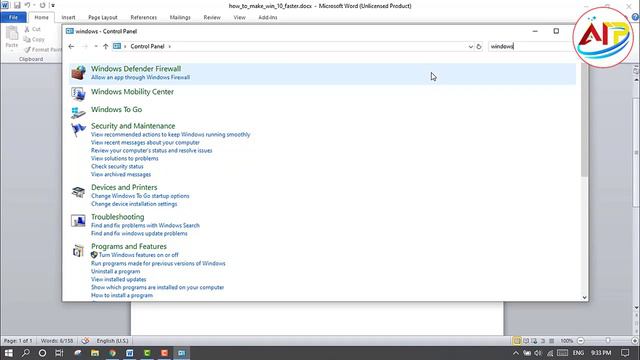The image size is (640, 360).
Task: Click Control Panel vertical scrollbar thumb
Action: [x=584, y=120]
